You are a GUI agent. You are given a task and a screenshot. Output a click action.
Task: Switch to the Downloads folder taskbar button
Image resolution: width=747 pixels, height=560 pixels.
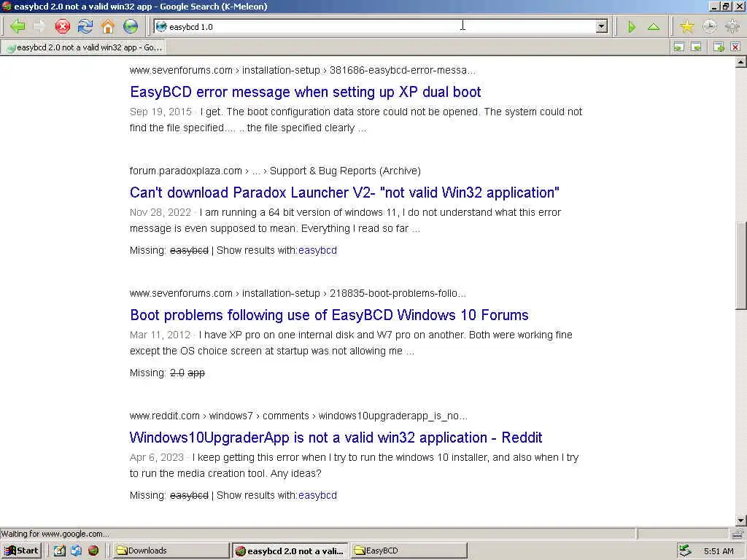pos(171,551)
